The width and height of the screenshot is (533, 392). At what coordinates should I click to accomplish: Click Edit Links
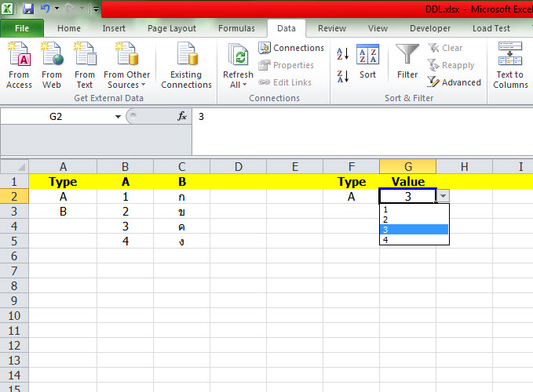point(285,82)
